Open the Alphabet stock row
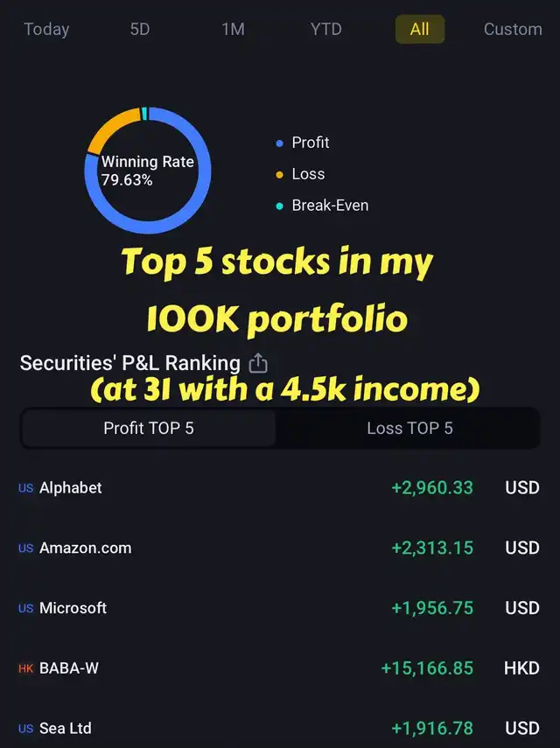 coord(280,487)
